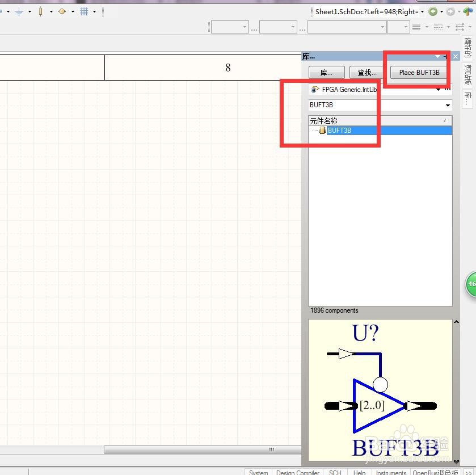This screenshot has width=476, height=475.
Task: Click the yellow simulation source icon
Action: (x=62, y=11)
